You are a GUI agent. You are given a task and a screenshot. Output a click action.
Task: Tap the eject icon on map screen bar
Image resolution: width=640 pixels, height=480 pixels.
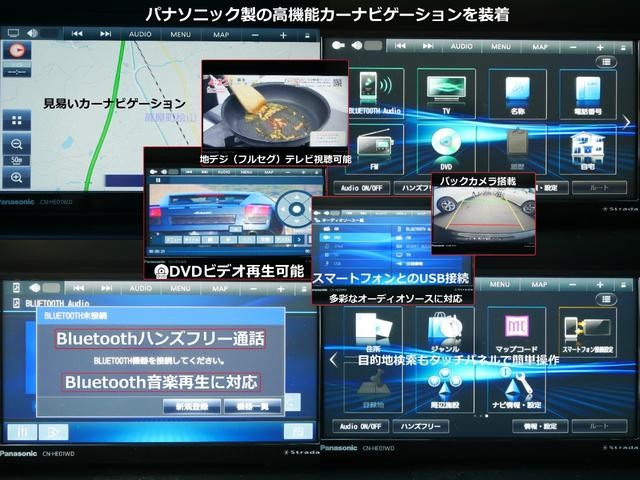coord(307,36)
